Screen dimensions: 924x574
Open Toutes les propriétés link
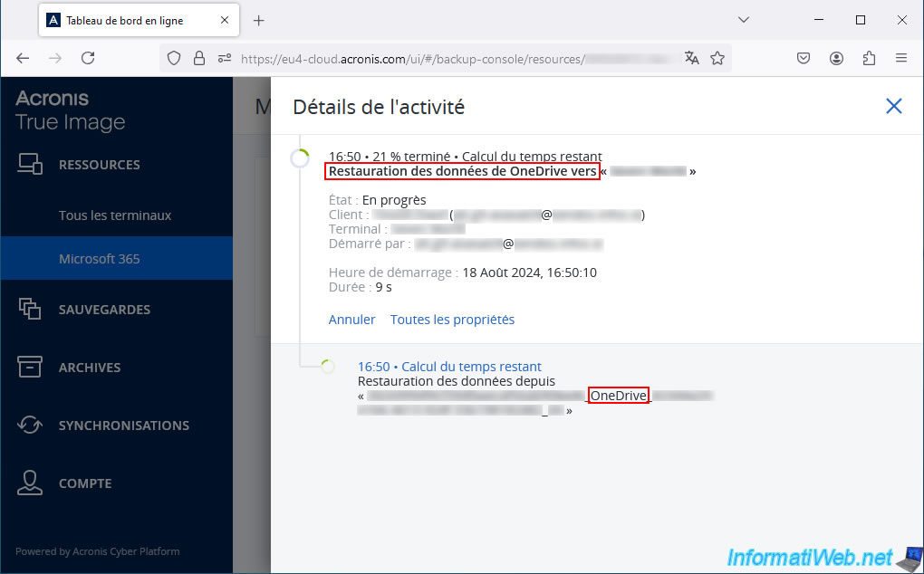point(453,319)
